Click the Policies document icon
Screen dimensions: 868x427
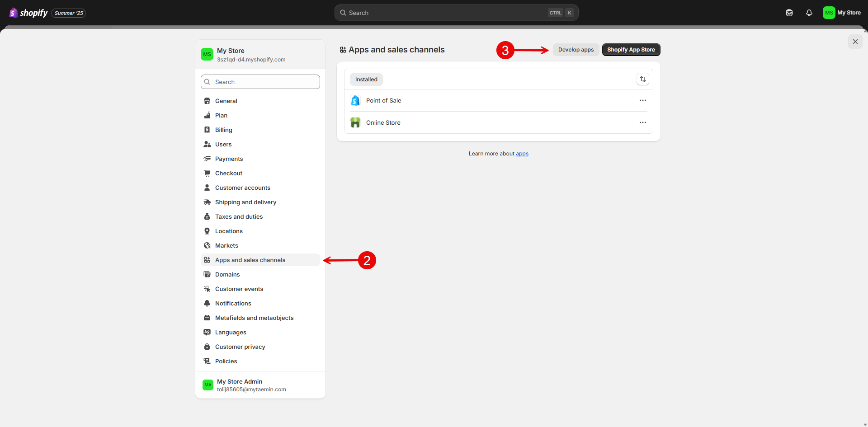coord(207,361)
